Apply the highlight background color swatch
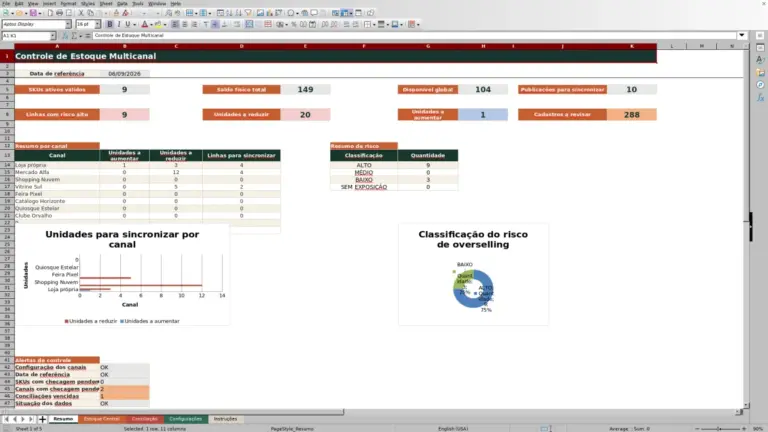 pyautogui.click(x=158, y=24)
